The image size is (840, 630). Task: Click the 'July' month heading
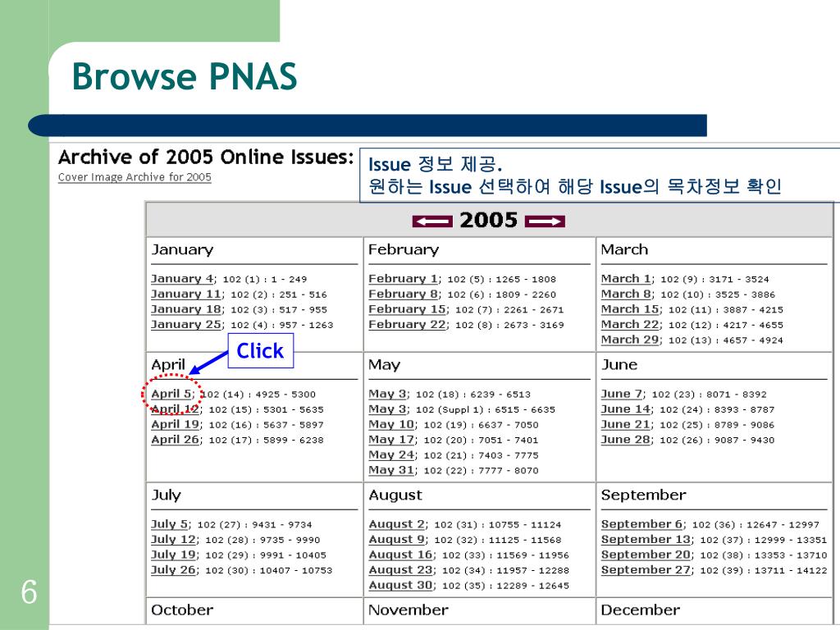click(x=166, y=495)
